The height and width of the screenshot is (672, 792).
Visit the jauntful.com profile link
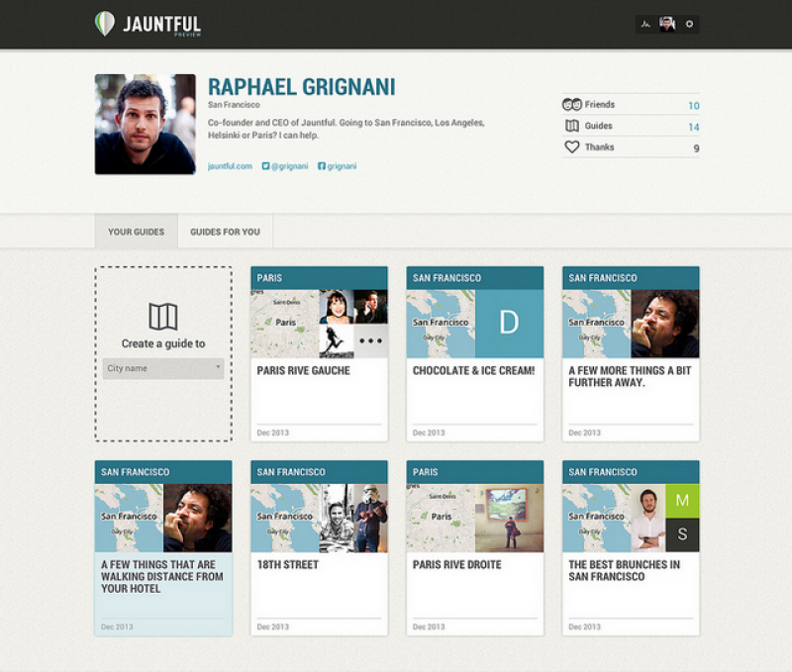point(230,166)
